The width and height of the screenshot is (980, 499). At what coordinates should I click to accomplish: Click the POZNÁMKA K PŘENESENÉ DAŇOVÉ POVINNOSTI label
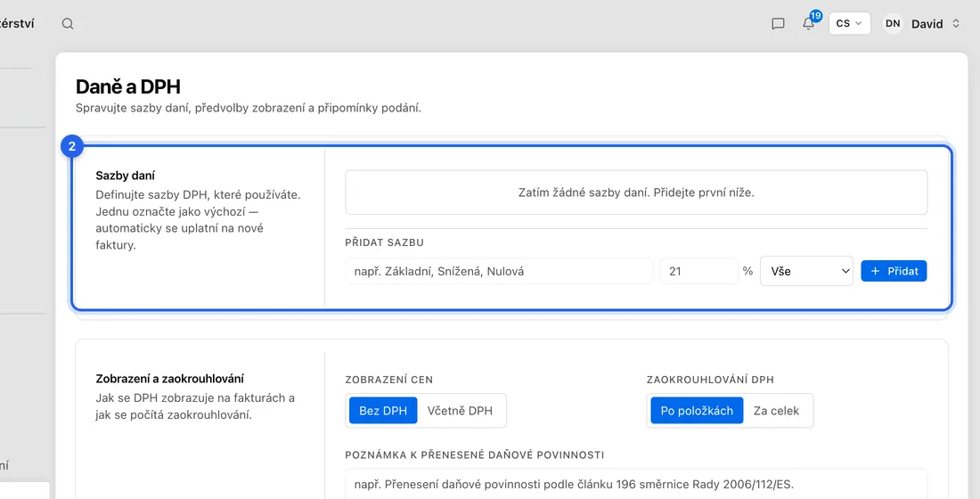[x=474, y=455]
